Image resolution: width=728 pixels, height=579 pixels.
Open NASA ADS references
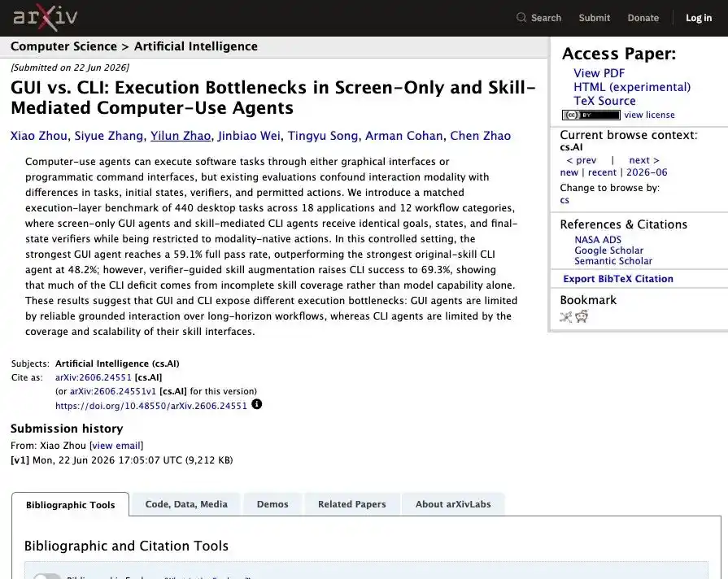(598, 240)
